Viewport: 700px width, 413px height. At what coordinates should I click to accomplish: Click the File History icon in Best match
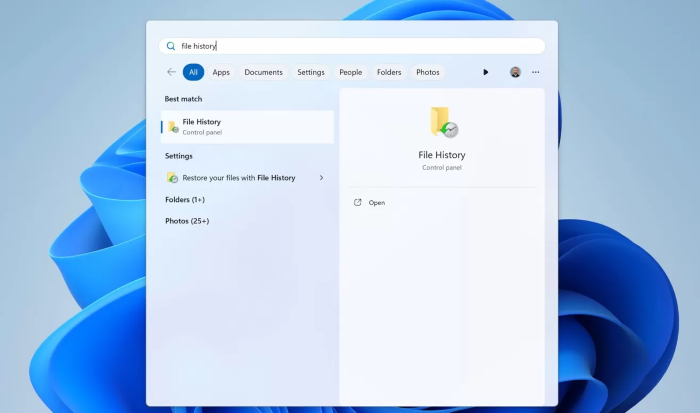pyautogui.click(x=173, y=127)
